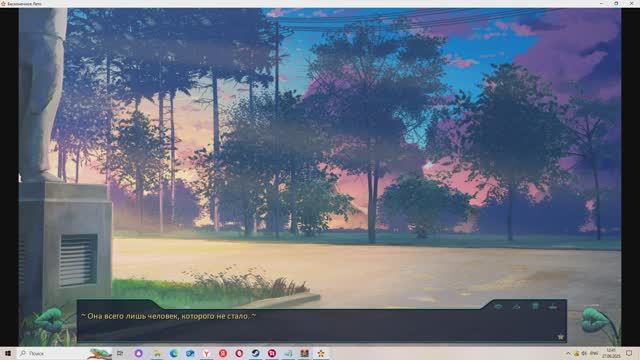Click the star indicator in dialogue box corner
Image resolution: width=640 pixels, height=360 pixels.
coord(560,337)
